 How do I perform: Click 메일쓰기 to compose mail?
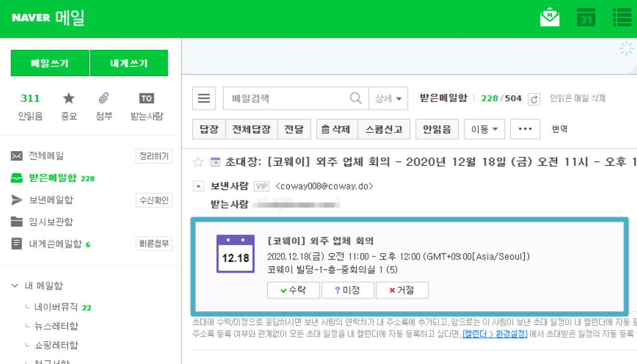point(50,63)
